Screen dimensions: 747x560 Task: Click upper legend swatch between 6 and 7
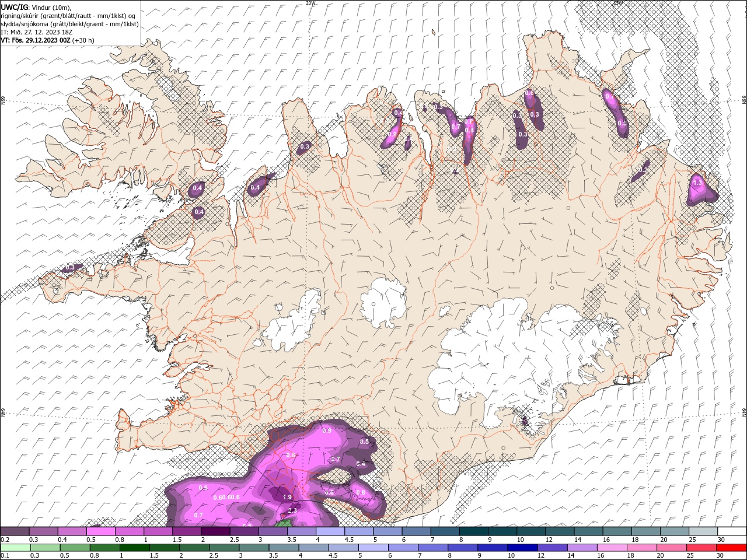[x=416, y=531]
